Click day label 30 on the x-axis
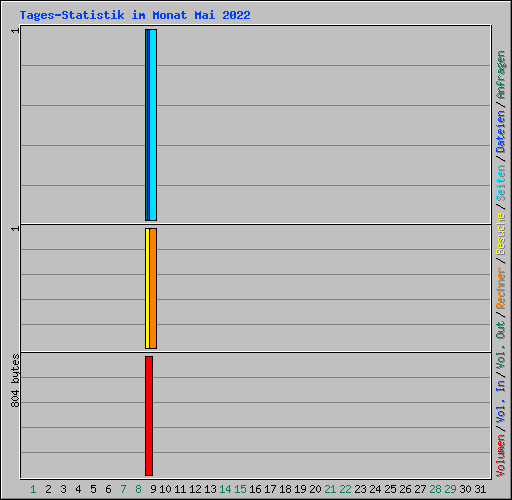The image size is (512, 500). click(x=465, y=489)
